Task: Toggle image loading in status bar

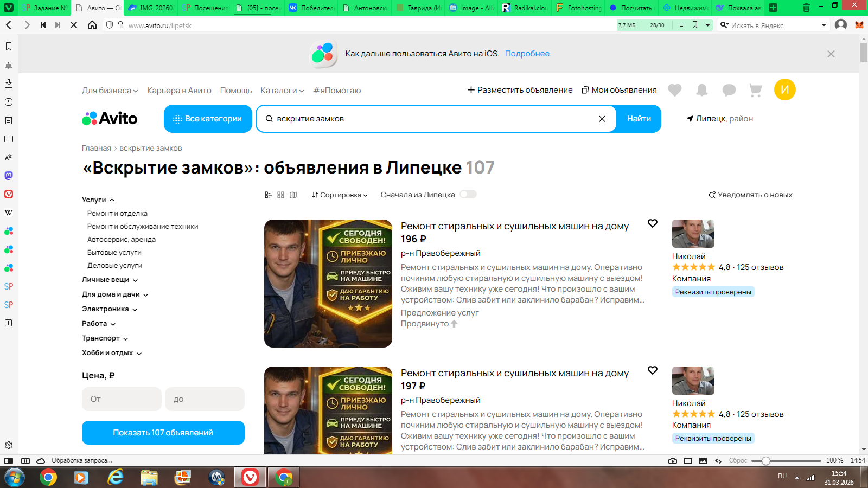Action: tap(703, 461)
